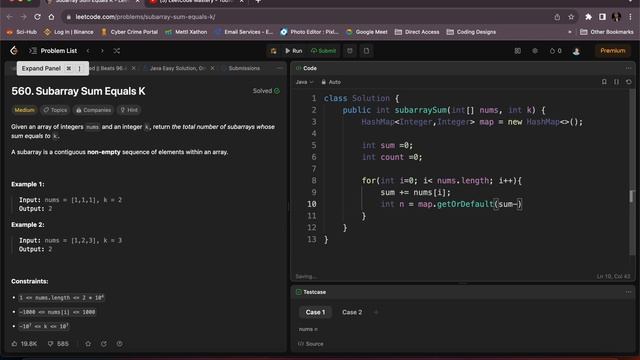
Task: Open the Problem List panel
Action: 53,51
